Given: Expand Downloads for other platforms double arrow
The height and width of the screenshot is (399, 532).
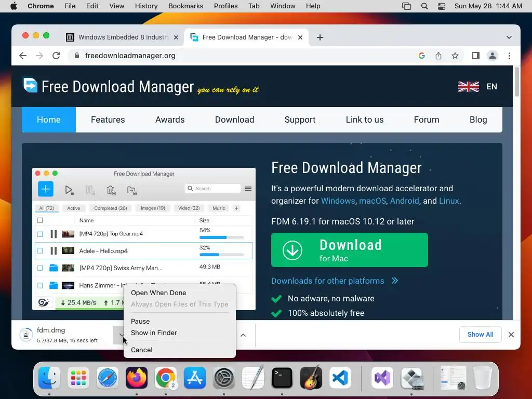Looking at the screenshot, I should pos(394,281).
